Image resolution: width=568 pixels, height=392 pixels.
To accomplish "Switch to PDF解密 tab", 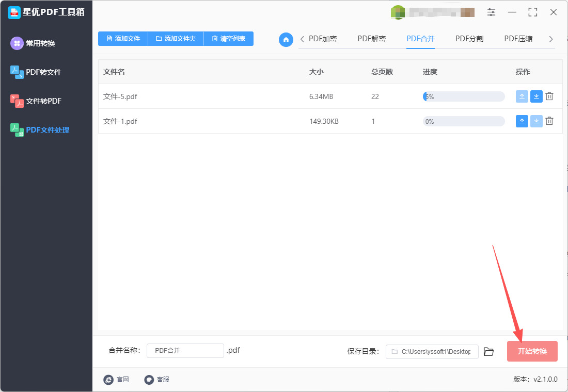I will pyautogui.click(x=372, y=39).
